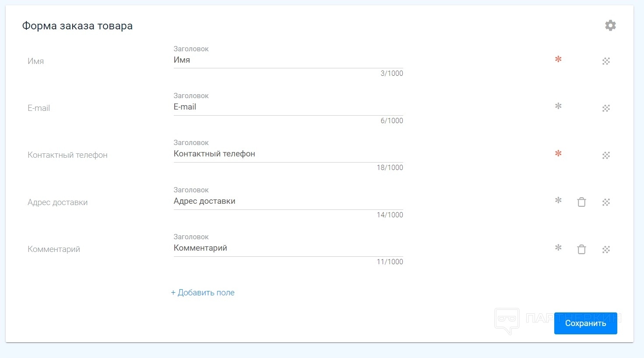
Task: Click the Сохранить button
Action: tap(585, 323)
